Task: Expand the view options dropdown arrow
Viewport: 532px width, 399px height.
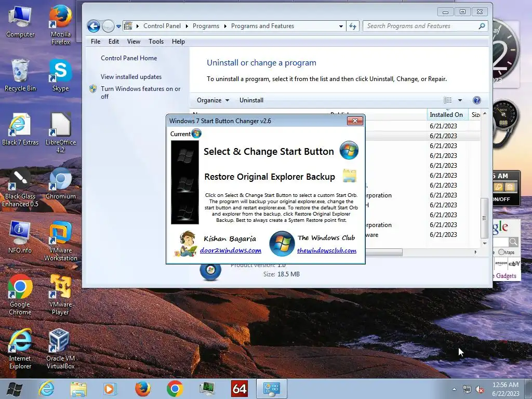Action: point(460,100)
